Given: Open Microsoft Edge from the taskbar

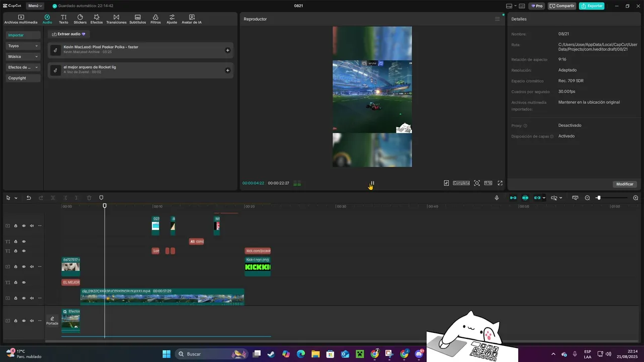Looking at the screenshot, I should tap(300, 354).
